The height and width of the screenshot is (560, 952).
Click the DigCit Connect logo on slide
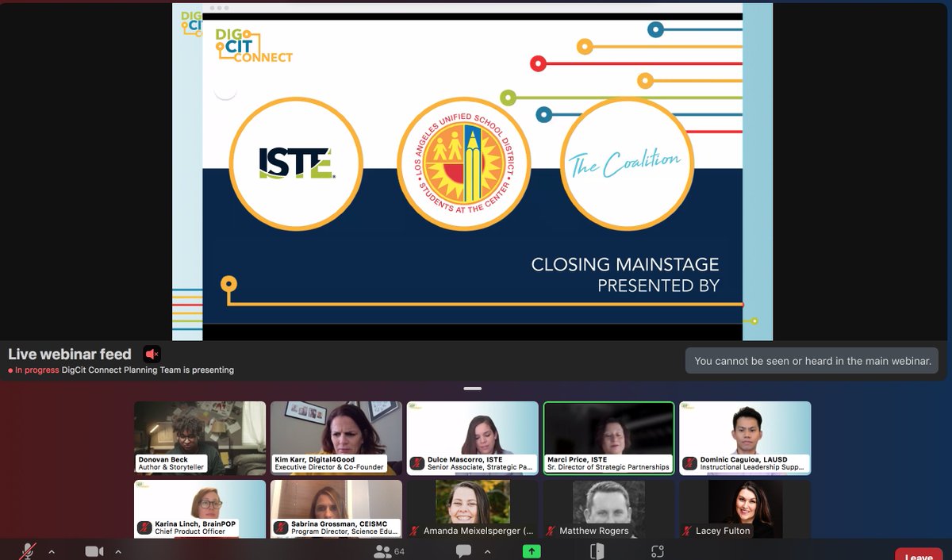[253, 45]
